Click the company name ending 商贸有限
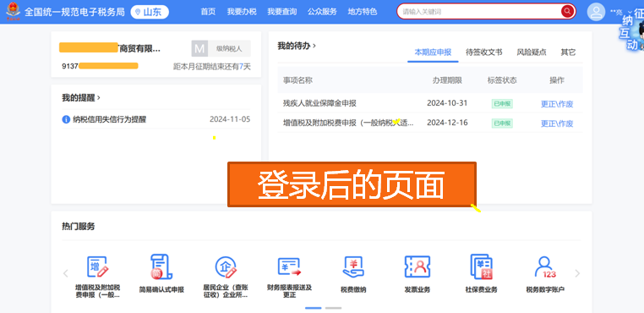Viewport: 644px width, 313px height. pyautogui.click(x=110, y=48)
